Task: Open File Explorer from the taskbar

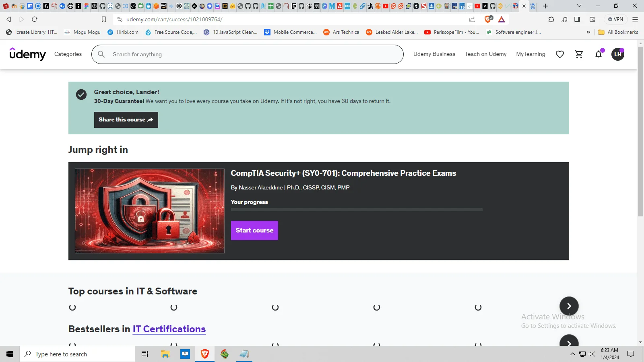Action: pyautogui.click(x=165, y=354)
